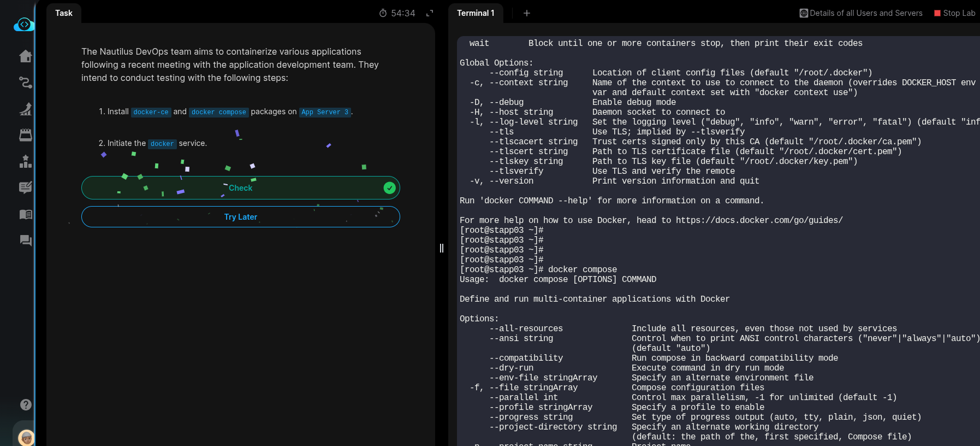Open the help question mark icon
Screen dimensions: 980x446
tap(26, 404)
